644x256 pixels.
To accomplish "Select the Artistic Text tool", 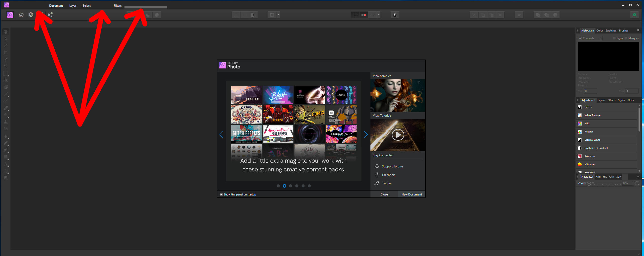I will 6,164.
